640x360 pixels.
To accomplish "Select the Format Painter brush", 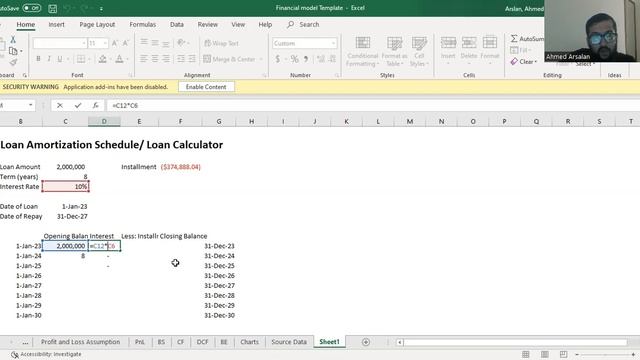I will [x=13, y=62].
